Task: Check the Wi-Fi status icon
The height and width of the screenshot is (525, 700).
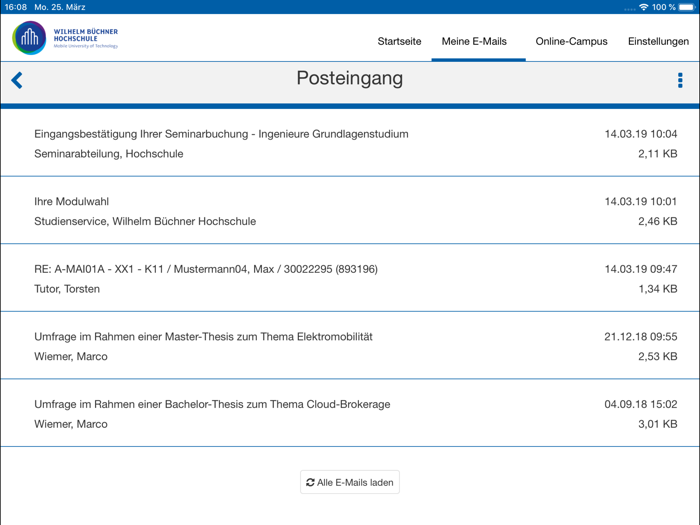Action: coord(643,7)
